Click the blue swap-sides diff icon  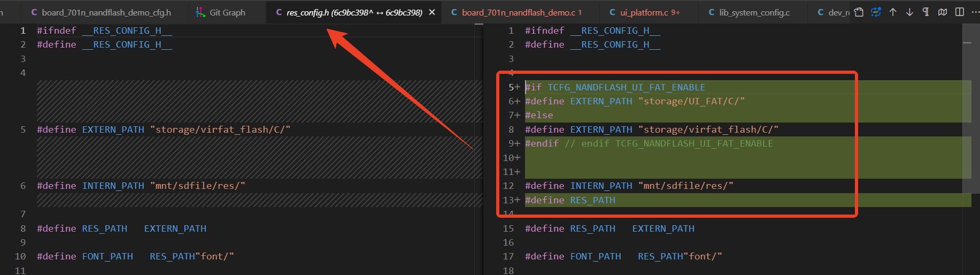pyautogui.click(x=876, y=12)
